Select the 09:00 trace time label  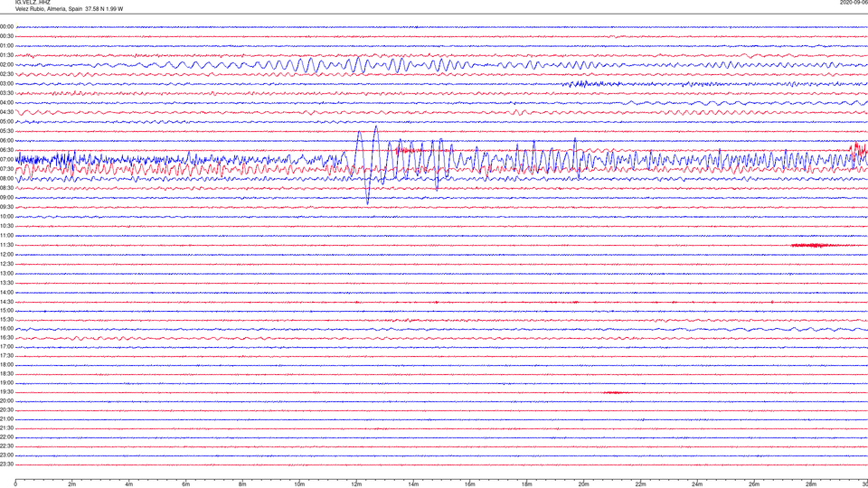pos(7,198)
